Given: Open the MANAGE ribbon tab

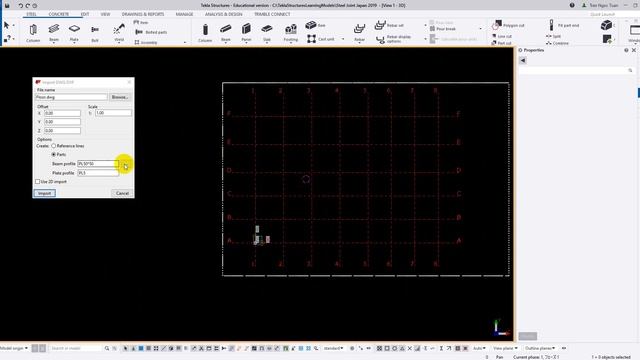Looking at the screenshot, I should (184, 14).
